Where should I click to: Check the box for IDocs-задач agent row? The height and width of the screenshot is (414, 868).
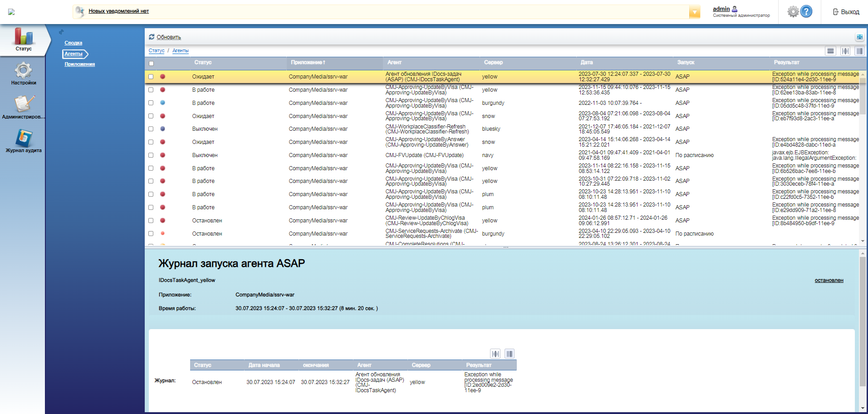[x=151, y=77]
